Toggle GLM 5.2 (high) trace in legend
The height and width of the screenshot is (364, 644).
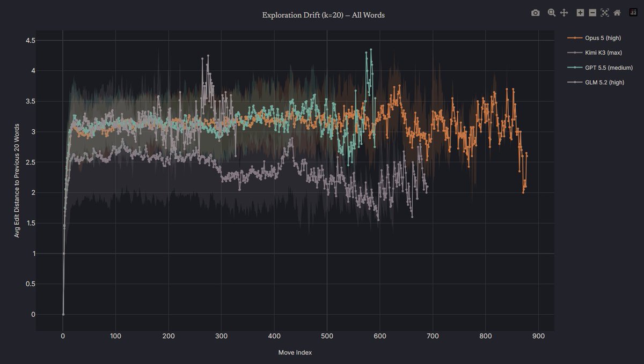click(596, 82)
